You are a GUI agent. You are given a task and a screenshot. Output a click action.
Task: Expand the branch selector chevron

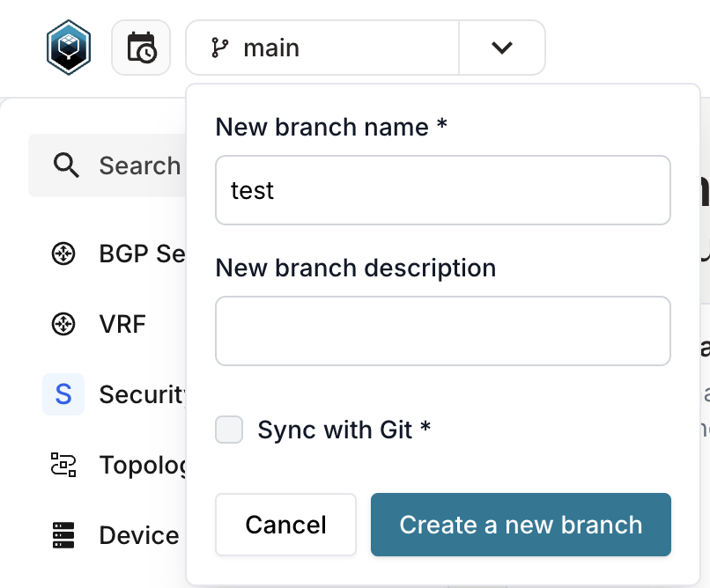501,48
